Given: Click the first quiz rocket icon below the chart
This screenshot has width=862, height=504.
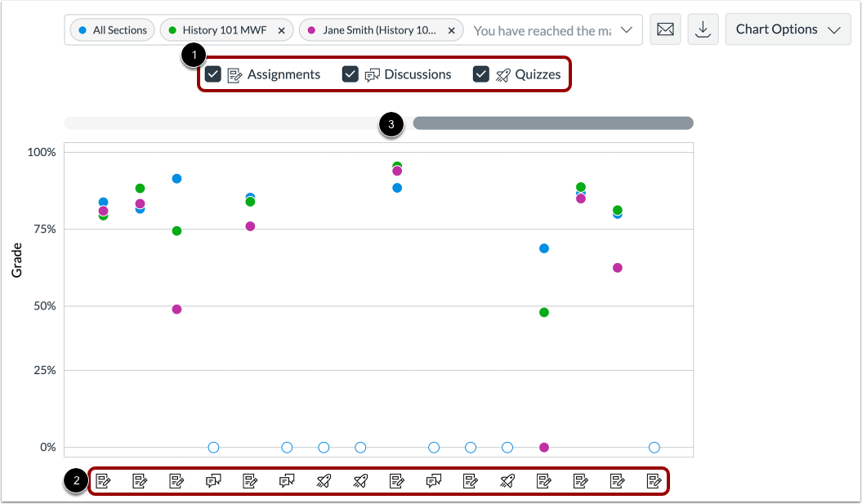Looking at the screenshot, I should point(324,480).
